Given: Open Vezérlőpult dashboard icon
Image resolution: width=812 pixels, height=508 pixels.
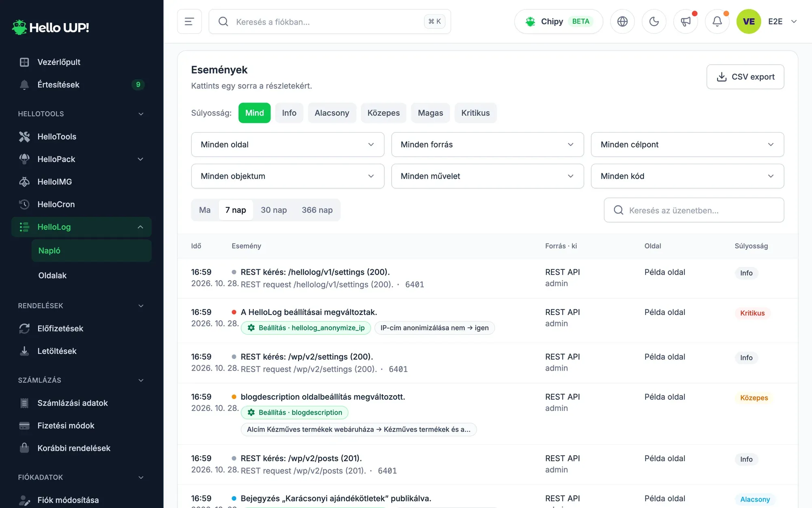Looking at the screenshot, I should coord(24,62).
